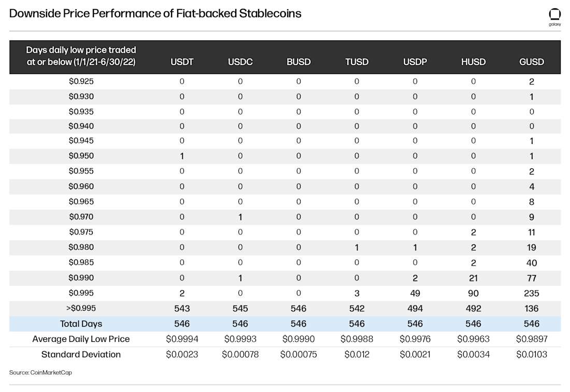Screen dimensions: 570x392
Task: Select the GUSD column header
Action: tap(532, 62)
